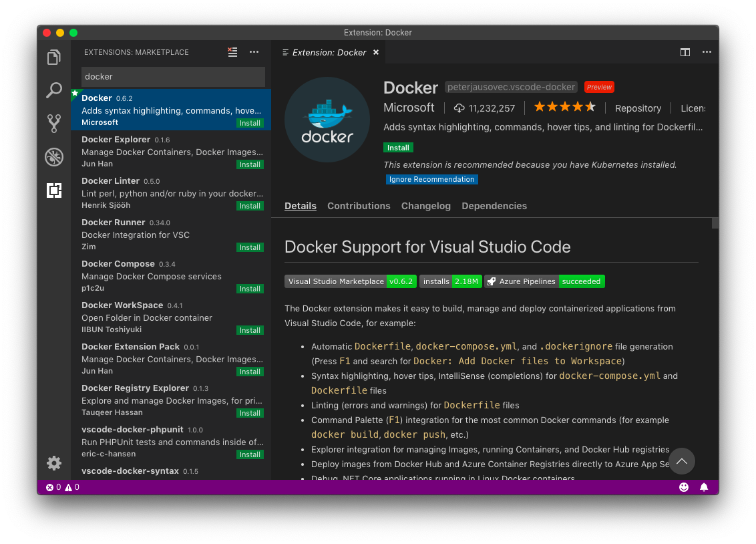Switch to the Details tab
The height and width of the screenshot is (544, 756).
coord(301,206)
